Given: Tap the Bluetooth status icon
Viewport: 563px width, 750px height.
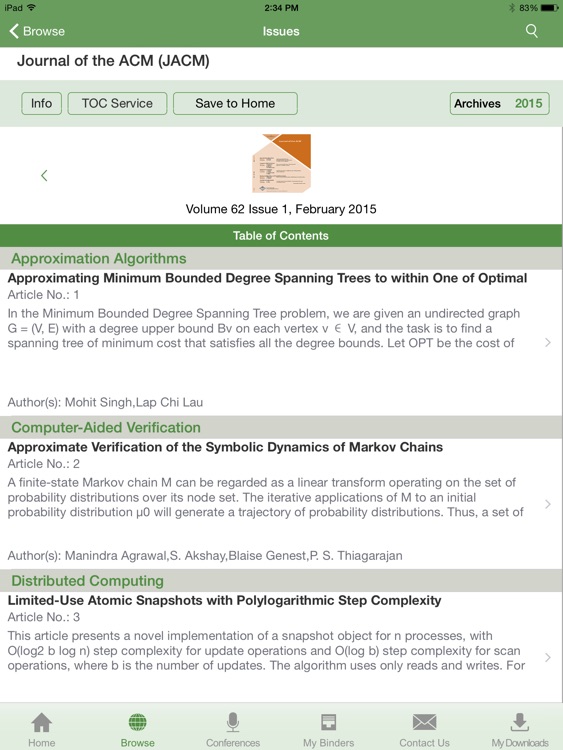Looking at the screenshot, I should coord(511,8).
